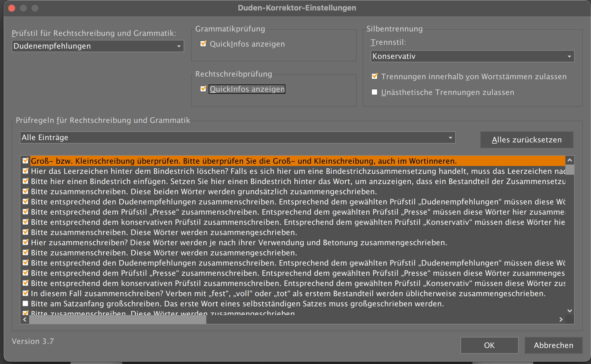Expand the Alle Einträge filter dropdown
This screenshot has height=364, width=591.
pos(238,137)
